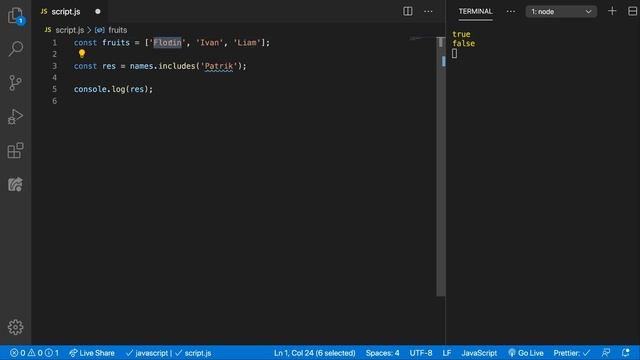Select the TERMINAL panel tab
Viewport: 640px width, 360px height.
click(475, 11)
